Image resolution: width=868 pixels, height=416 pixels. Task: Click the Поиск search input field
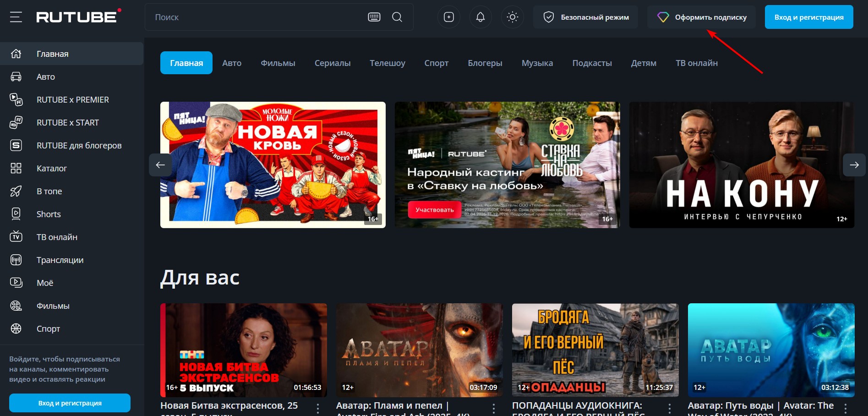tap(257, 17)
